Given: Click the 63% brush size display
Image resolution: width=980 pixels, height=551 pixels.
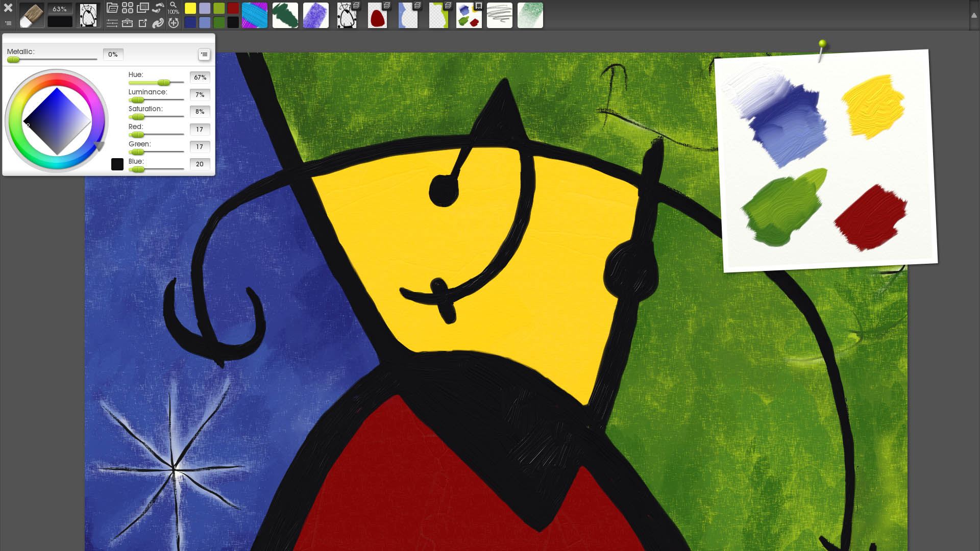Looking at the screenshot, I should click(x=60, y=8).
